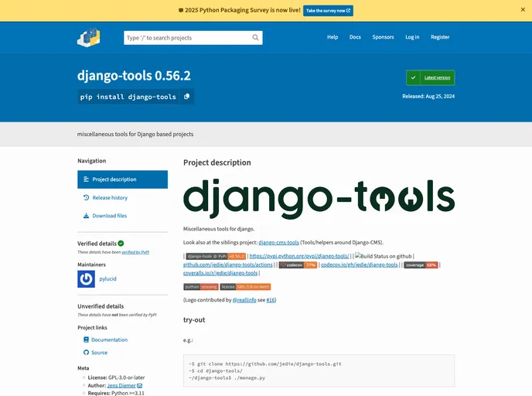Click the Latest version link
Image resolution: width=532 pixels, height=396 pixels.
click(x=438, y=77)
